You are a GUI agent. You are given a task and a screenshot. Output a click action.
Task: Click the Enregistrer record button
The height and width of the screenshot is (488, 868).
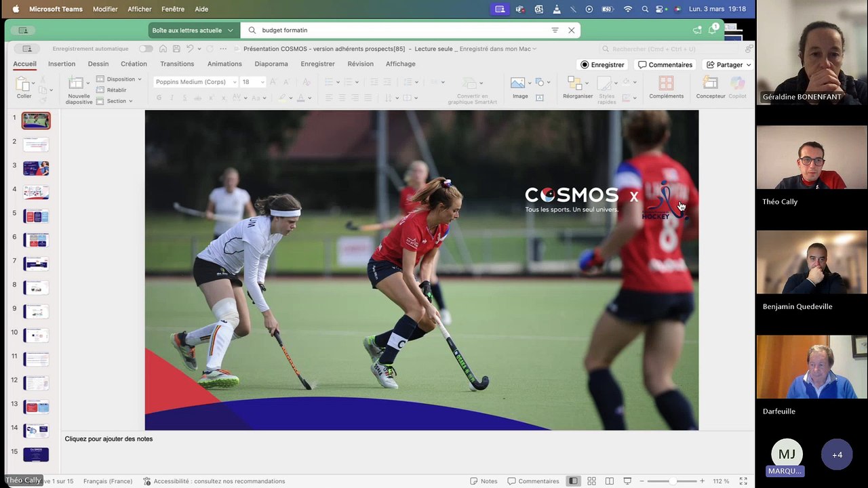click(602, 65)
